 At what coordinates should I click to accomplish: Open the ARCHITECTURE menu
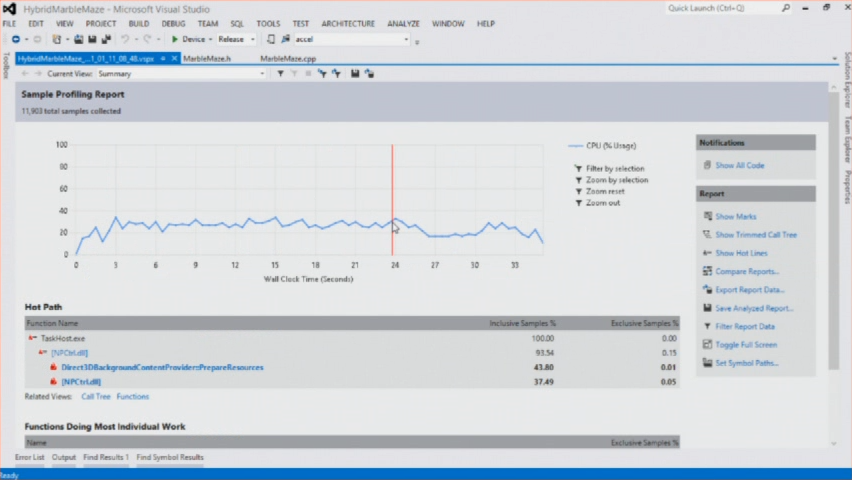pos(348,23)
